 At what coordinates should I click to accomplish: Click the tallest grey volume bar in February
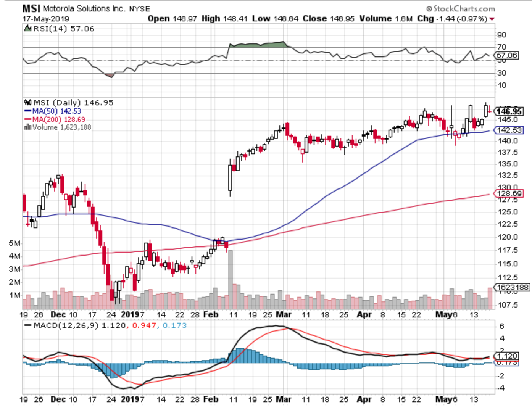(x=230, y=279)
